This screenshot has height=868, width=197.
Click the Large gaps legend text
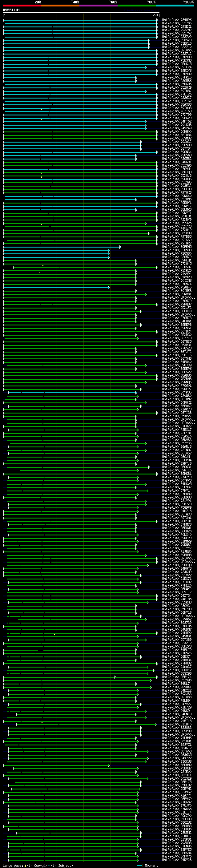(38, 865)
